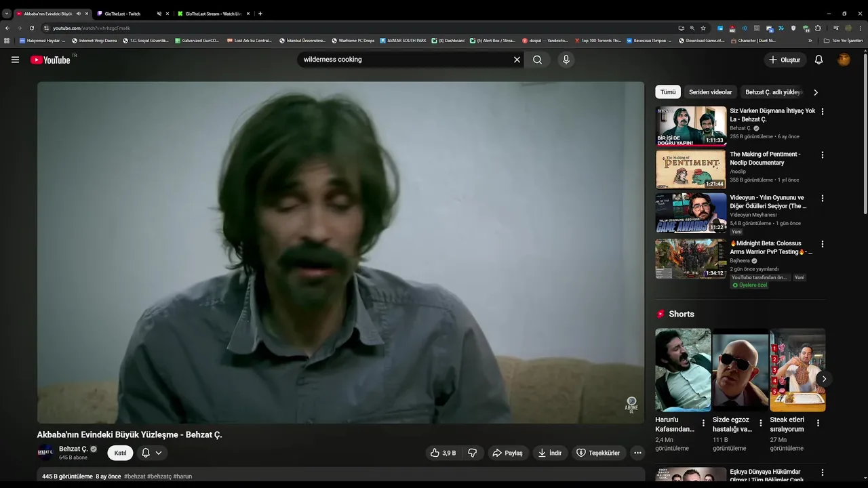This screenshot has height=488, width=868.
Task: Bookmark this page with the star icon
Action: (703, 28)
